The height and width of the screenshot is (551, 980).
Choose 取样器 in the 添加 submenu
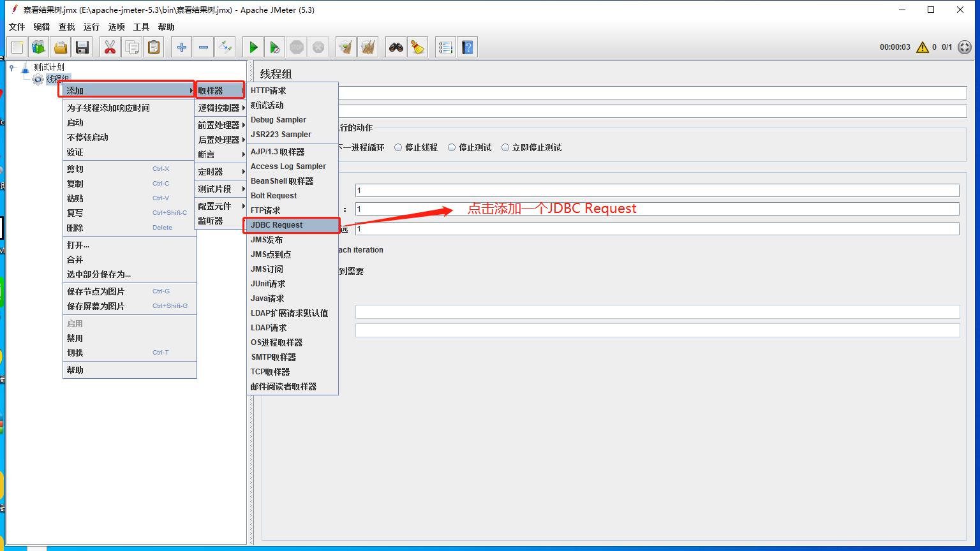[x=220, y=91]
